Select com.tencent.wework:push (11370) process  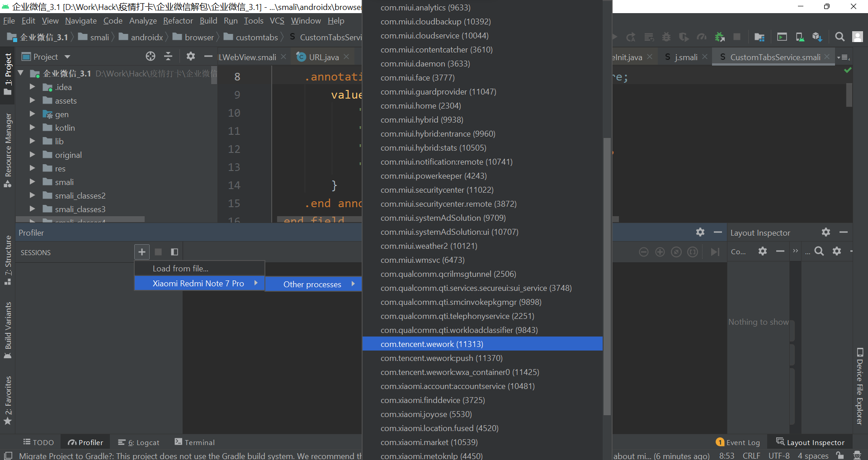pos(482,358)
